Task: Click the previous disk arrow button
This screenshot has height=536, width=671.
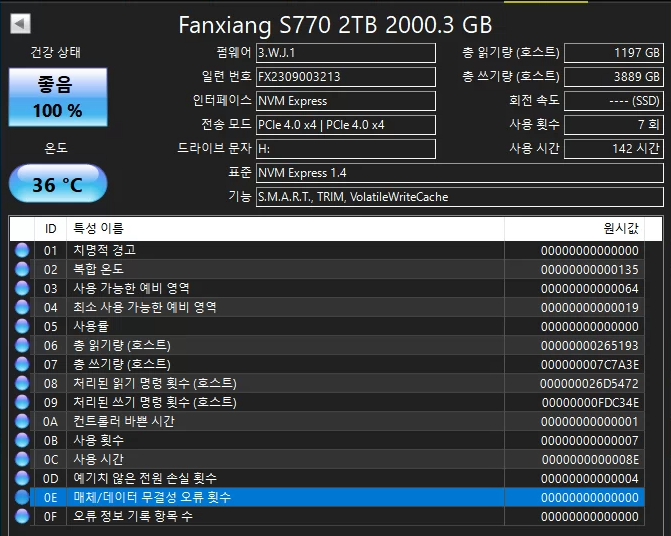Action: pos(20,24)
